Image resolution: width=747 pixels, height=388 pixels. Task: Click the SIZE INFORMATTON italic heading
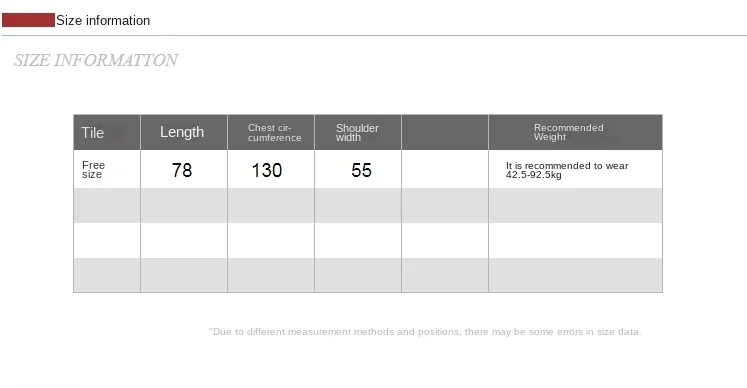(96, 60)
